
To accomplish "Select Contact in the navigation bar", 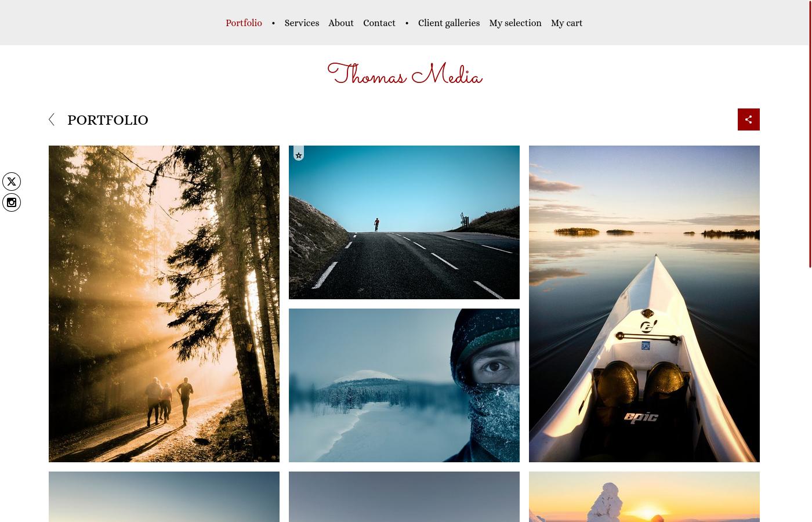I will point(379,23).
